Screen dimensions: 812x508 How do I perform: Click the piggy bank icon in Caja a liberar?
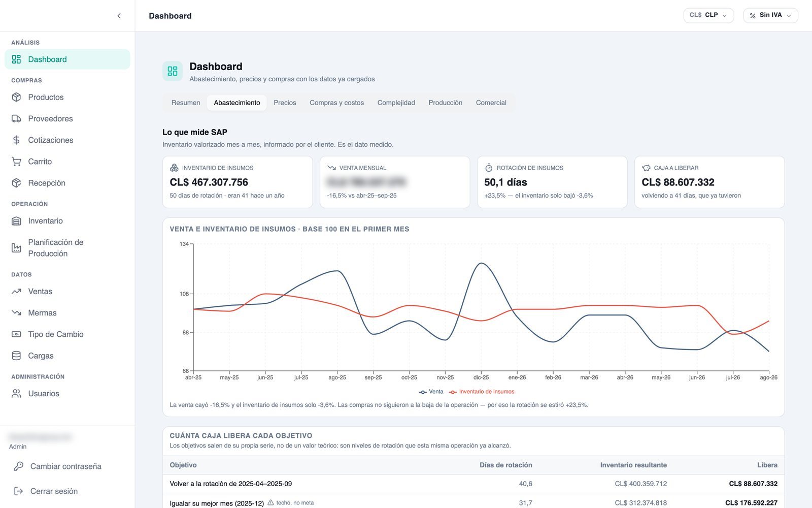646,168
